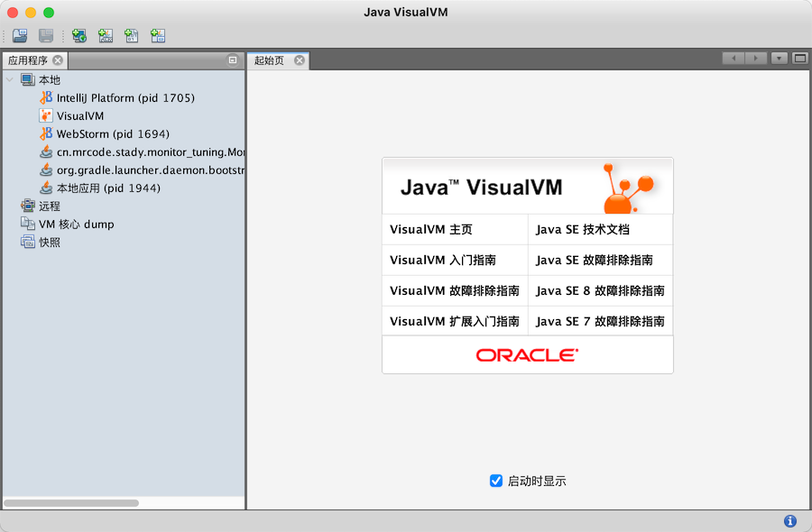
Task: Click the back navigation arrow above 起始页
Action: point(734,57)
